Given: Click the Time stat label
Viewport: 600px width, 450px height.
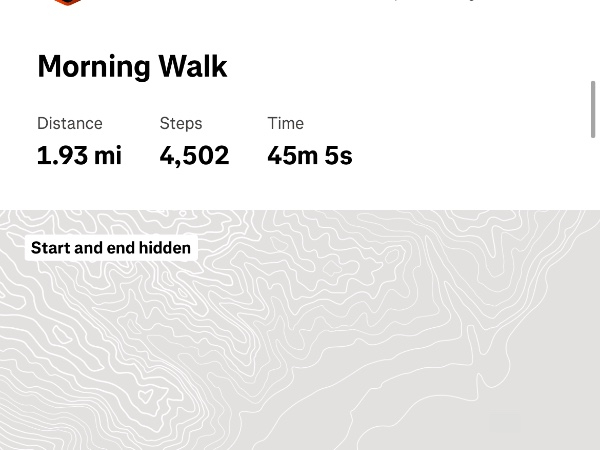Looking at the screenshot, I should tap(285, 123).
